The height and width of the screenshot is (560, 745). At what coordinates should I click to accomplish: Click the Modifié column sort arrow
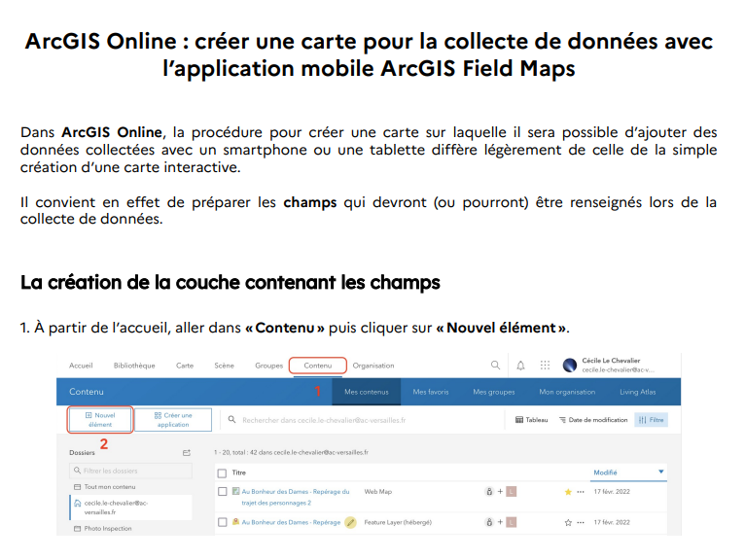coord(661,472)
